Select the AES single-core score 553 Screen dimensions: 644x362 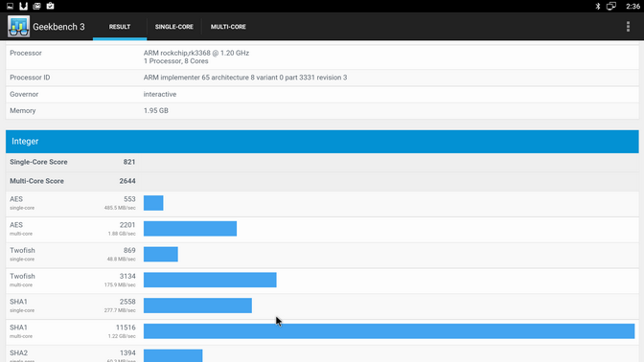pos(129,199)
